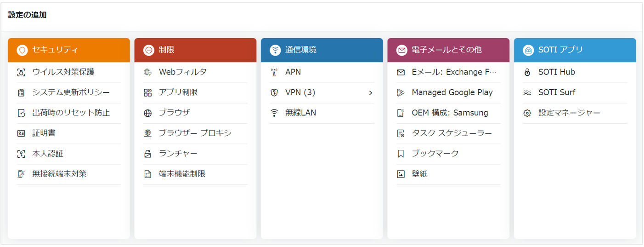This screenshot has width=644, height=247.
Task: Open the タスク スケジューラー item
Action: [x=449, y=133]
